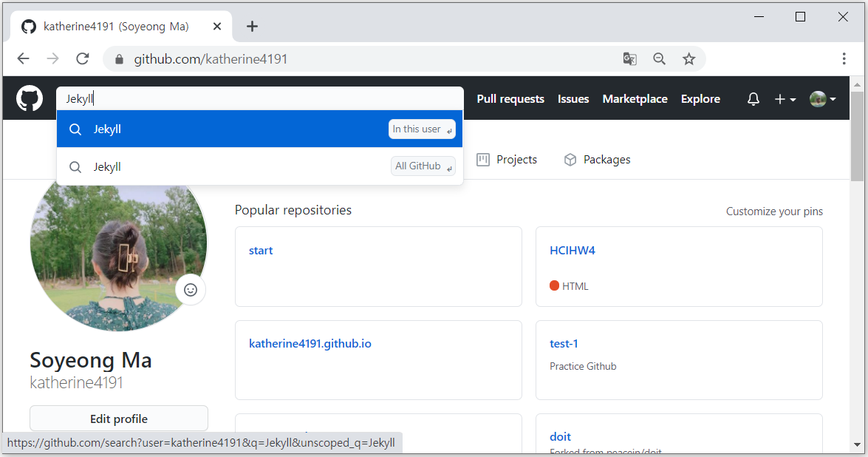Click the HTML language label
This screenshot has width=868, height=457.
[x=575, y=286]
